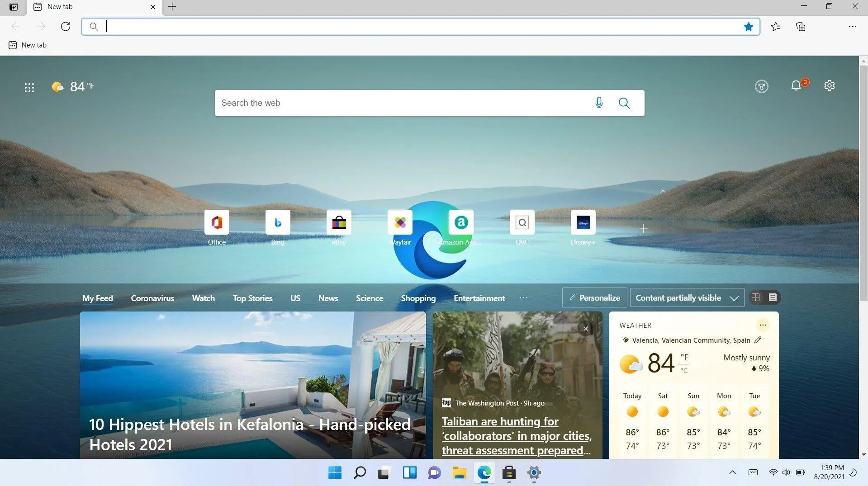Click the browser address bar field

pos(421,27)
